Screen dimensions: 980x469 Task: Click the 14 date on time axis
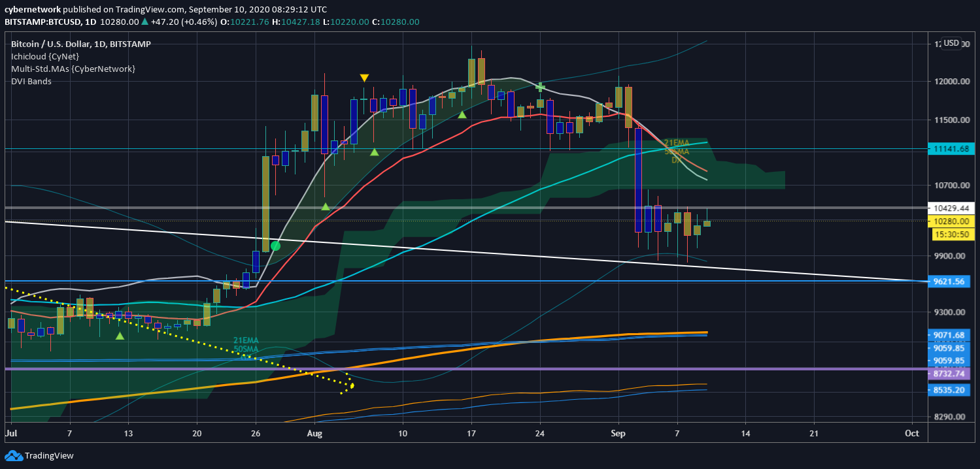pos(746,433)
